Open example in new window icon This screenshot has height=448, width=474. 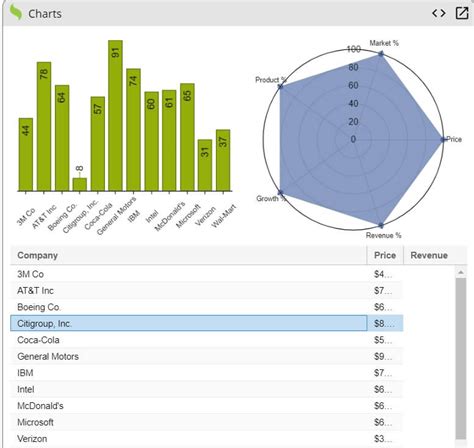click(462, 13)
